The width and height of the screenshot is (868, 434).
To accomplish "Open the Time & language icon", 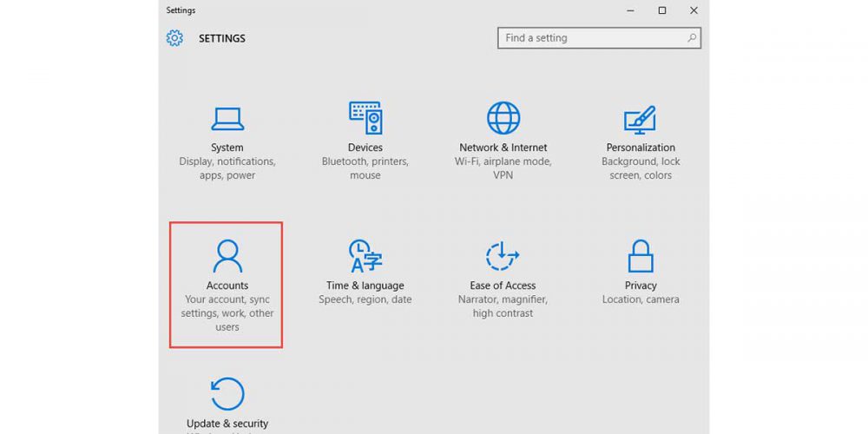I will coord(365,256).
